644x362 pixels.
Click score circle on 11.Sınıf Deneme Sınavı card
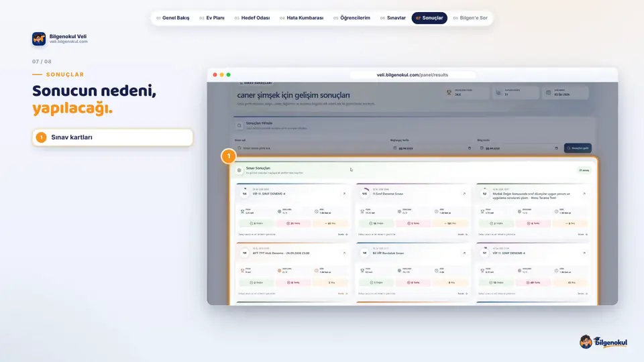click(x=365, y=193)
